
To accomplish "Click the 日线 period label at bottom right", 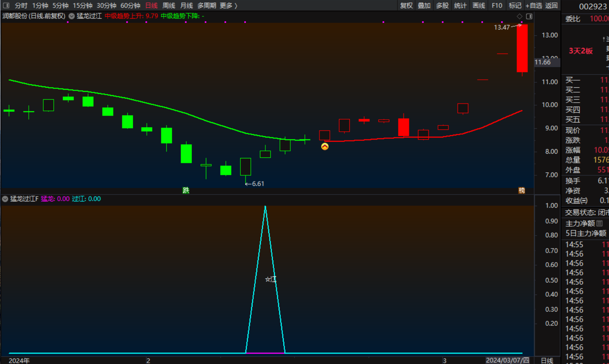I will point(547,360).
